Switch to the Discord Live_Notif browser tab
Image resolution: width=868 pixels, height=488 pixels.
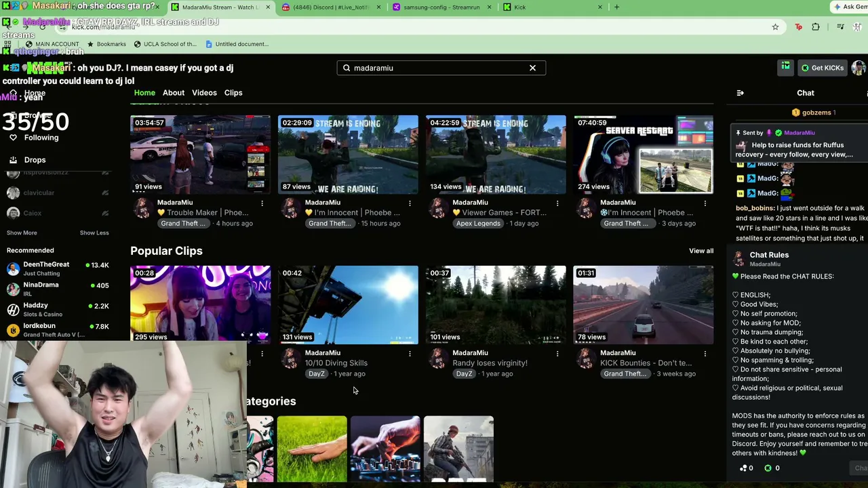point(332,7)
